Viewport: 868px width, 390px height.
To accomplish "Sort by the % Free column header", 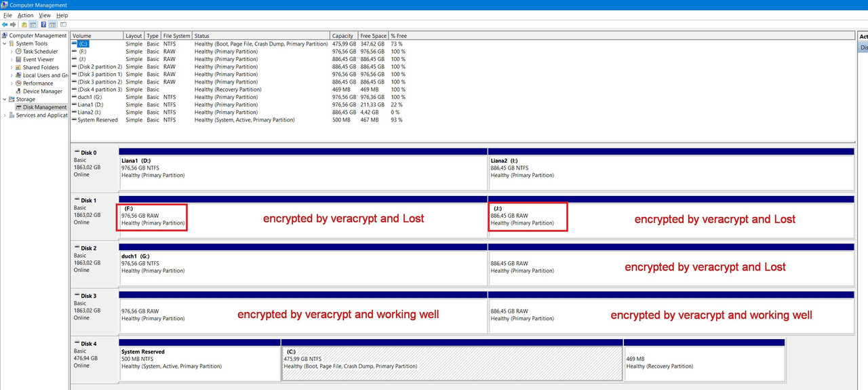I will click(399, 35).
